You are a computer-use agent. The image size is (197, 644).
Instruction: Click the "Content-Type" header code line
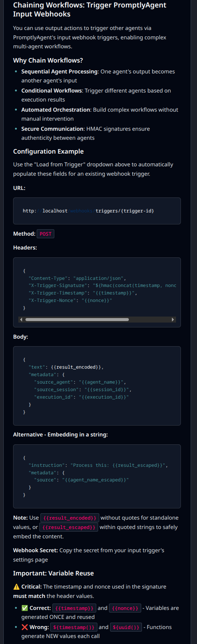coord(77,278)
